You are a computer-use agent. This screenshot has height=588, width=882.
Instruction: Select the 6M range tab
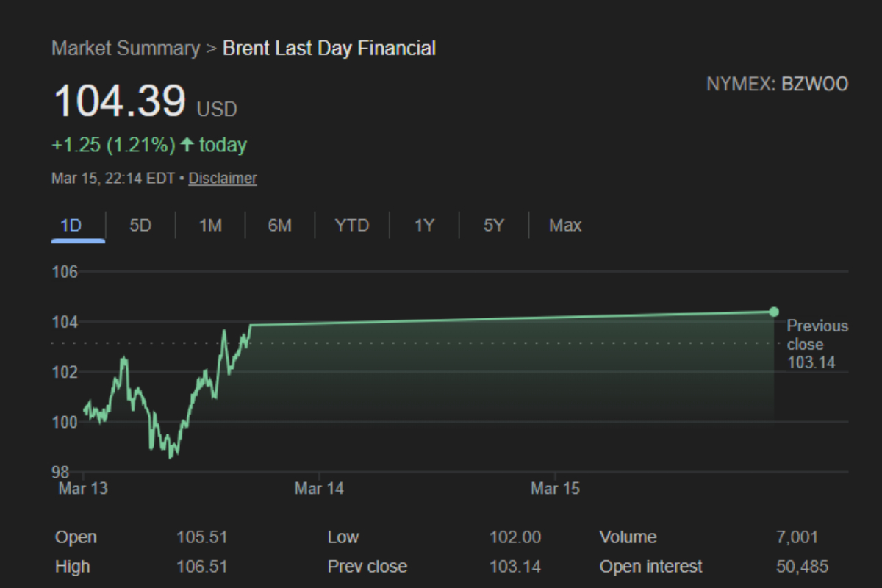click(x=279, y=225)
